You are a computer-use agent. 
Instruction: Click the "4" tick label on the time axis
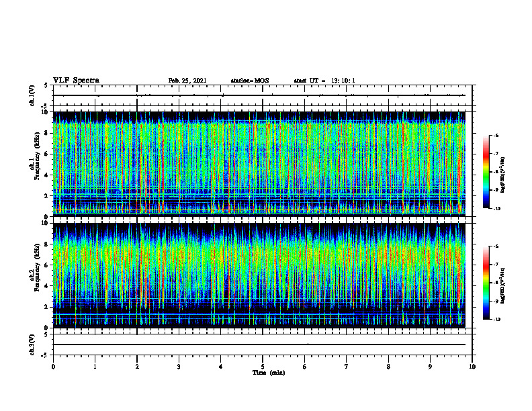[221, 367]
